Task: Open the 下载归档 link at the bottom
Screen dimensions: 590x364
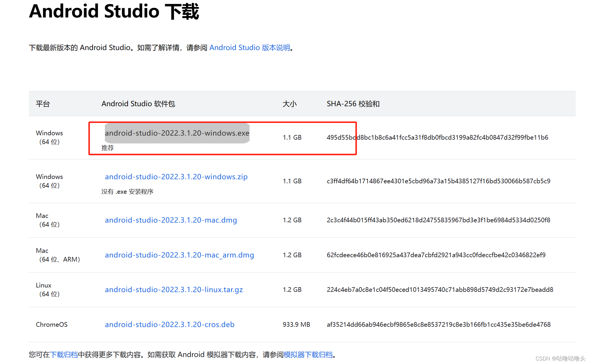Action: pyautogui.click(x=64, y=354)
